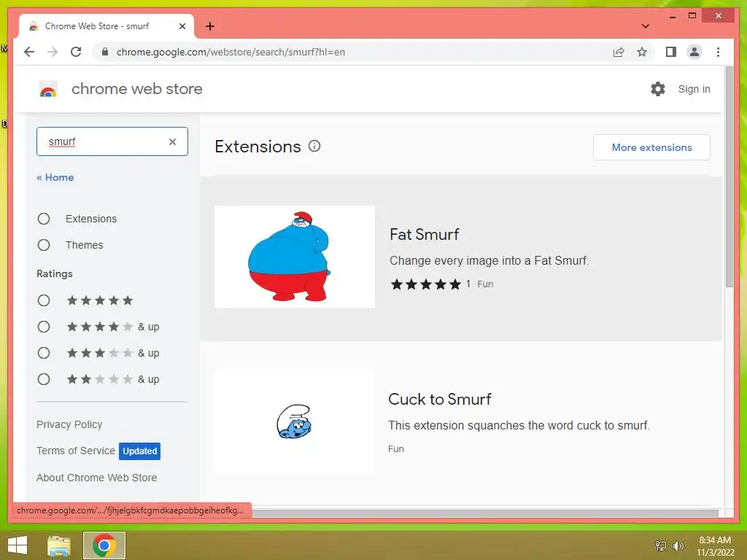The image size is (747, 560).
Task: Open the tab search chevron
Action: click(645, 26)
